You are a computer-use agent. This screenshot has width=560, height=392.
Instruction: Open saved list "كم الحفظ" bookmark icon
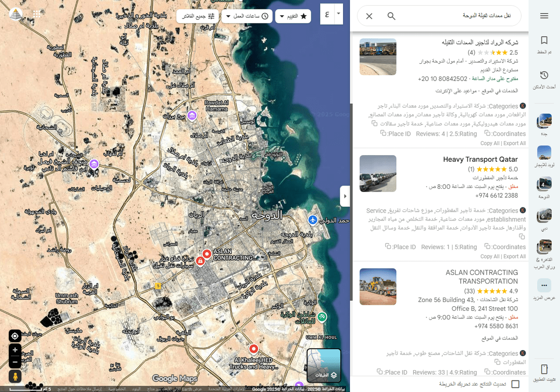(544, 40)
